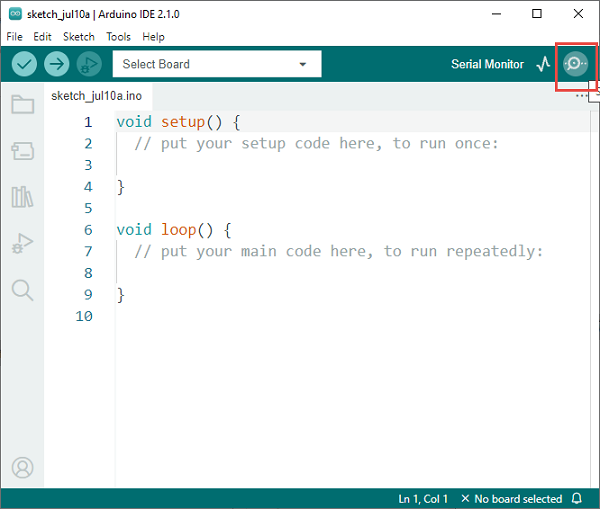Viewport: 600px width, 509px height.
Task: Open the Search panel in sidebar
Action: click(23, 290)
